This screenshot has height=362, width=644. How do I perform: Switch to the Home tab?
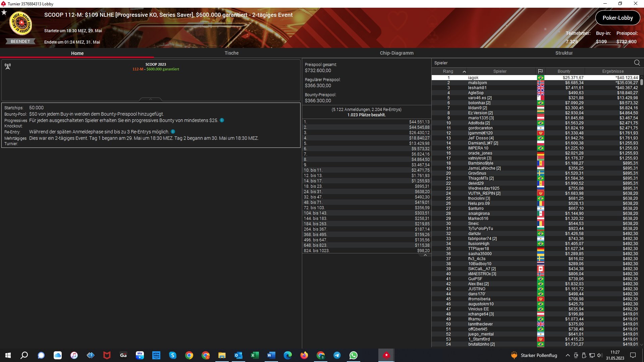click(x=77, y=53)
